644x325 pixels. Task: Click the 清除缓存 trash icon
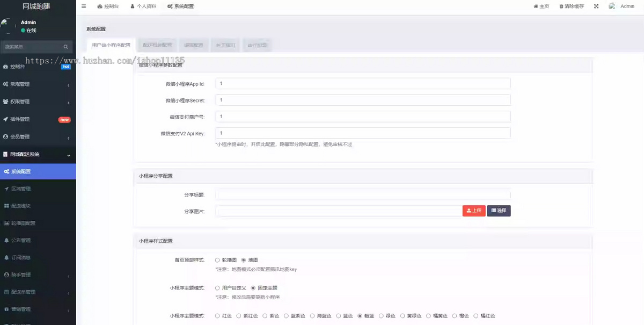[x=561, y=6]
